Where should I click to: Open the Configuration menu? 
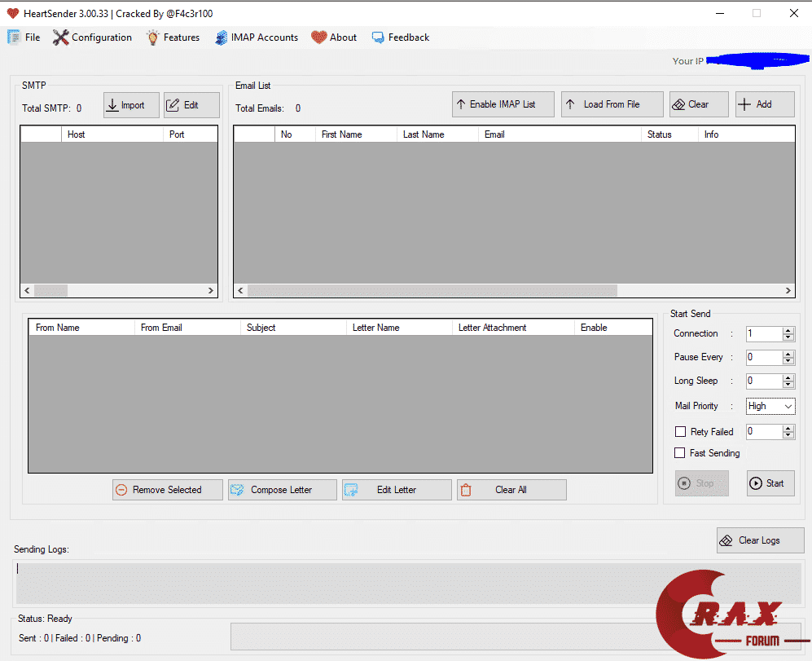pos(92,37)
